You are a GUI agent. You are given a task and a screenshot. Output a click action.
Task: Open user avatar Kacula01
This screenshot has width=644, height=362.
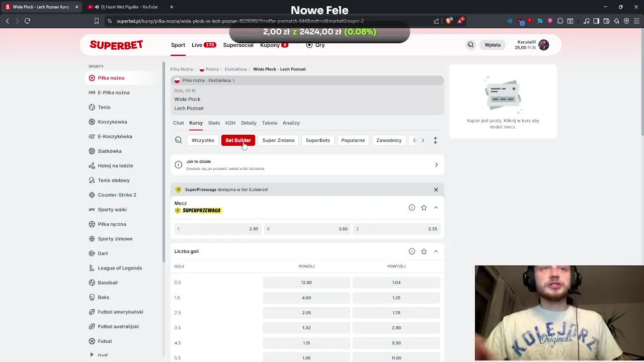click(x=543, y=45)
